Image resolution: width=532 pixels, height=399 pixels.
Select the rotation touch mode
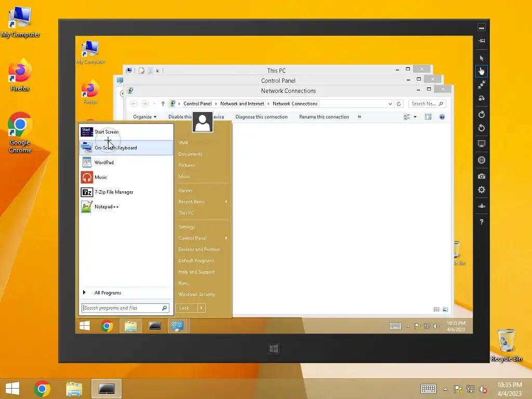pyautogui.click(x=482, y=98)
